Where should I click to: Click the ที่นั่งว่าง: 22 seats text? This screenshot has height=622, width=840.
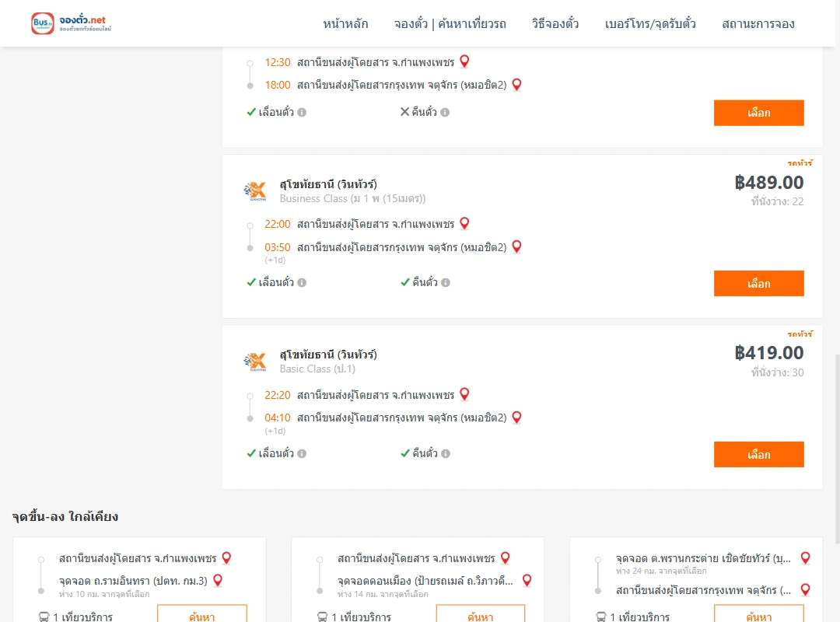click(777, 202)
